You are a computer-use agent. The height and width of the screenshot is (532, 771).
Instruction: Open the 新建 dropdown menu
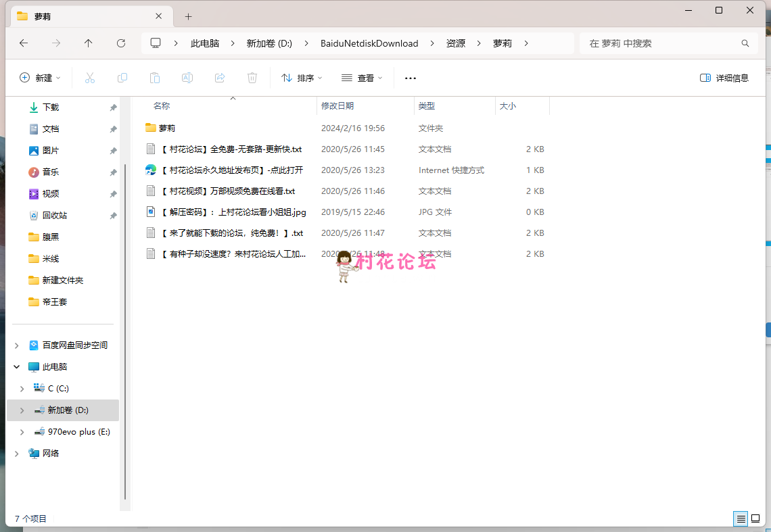click(40, 78)
